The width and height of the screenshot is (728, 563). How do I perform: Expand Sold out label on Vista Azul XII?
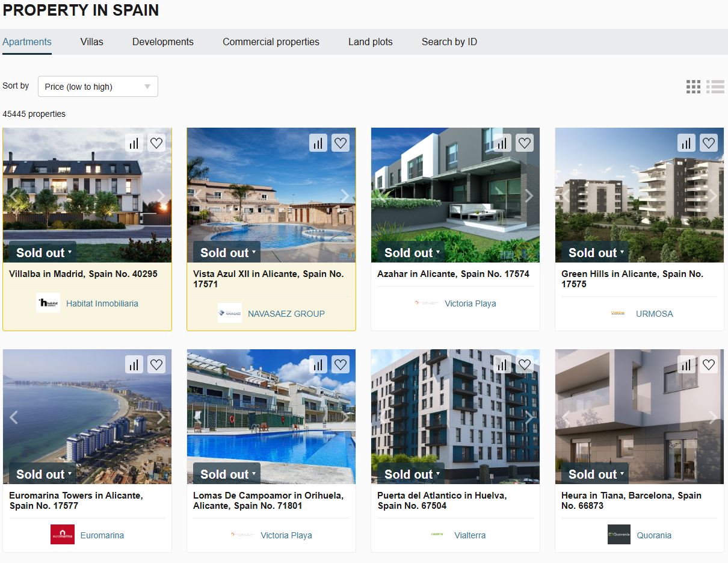point(227,253)
